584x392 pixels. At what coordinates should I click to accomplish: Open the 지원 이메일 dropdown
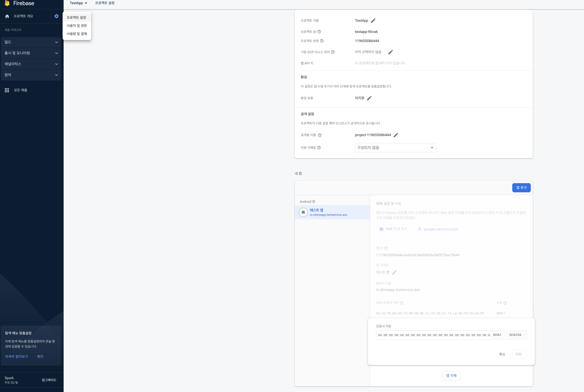coord(395,148)
